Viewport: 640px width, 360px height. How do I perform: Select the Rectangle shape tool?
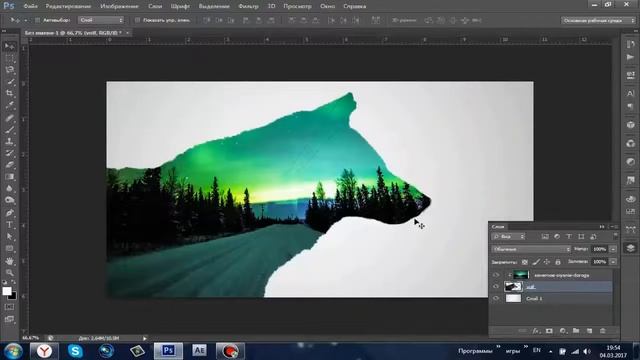[x=9, y=249]
